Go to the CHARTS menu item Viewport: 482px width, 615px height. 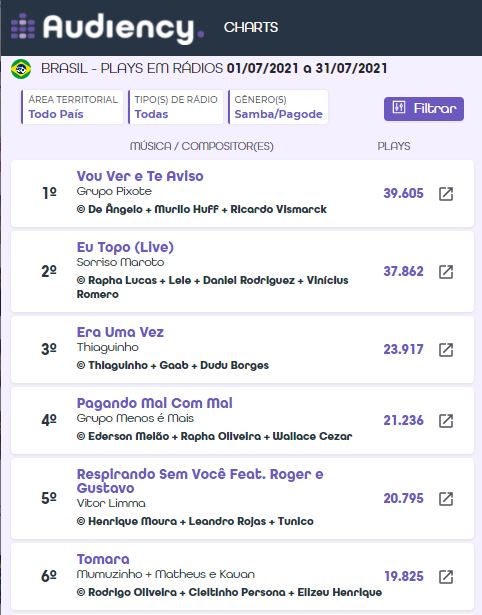[x=251, y=27]
